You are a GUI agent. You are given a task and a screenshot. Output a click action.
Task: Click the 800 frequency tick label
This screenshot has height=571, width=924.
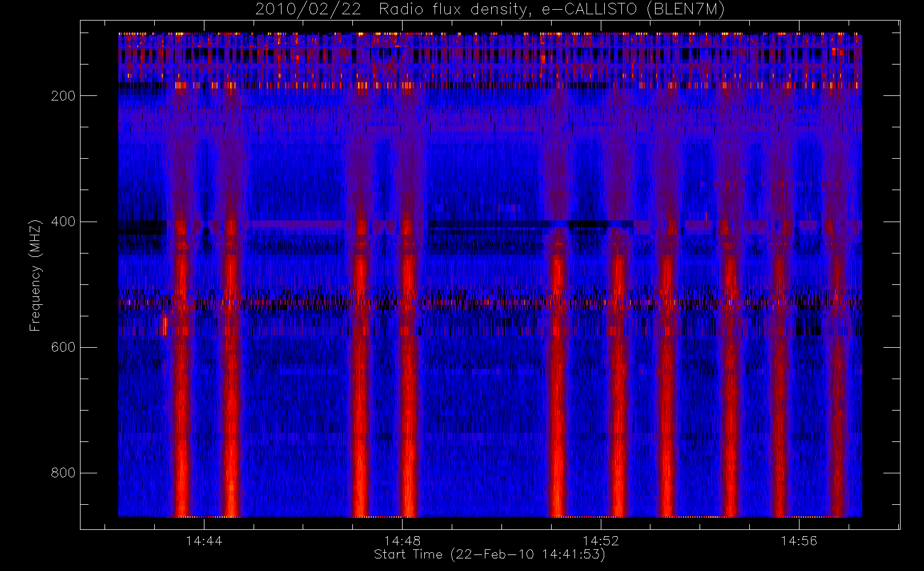tap(63, 473)
